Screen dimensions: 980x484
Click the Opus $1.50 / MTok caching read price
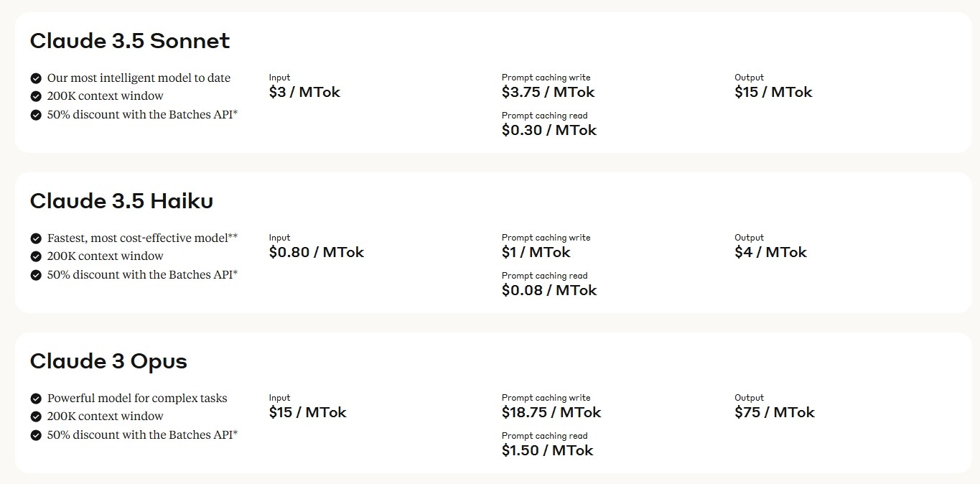point(548,450)
